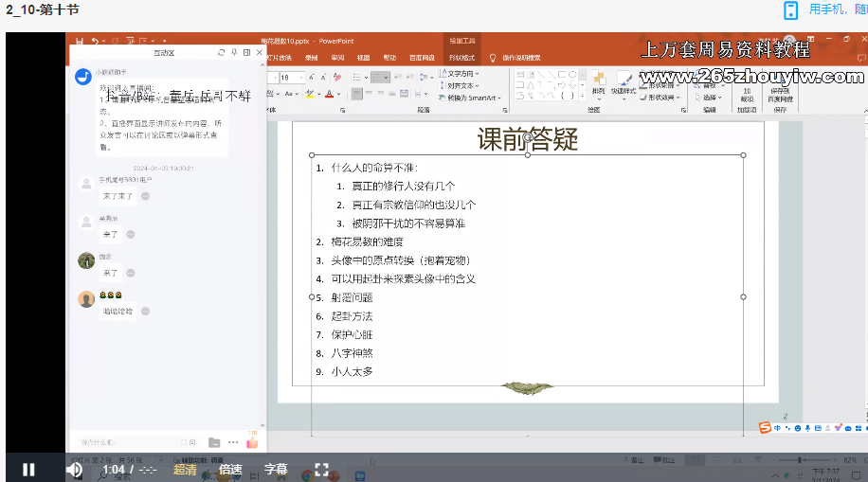
Task: Send a like with the thumbs-up icon
Action: 252,441
